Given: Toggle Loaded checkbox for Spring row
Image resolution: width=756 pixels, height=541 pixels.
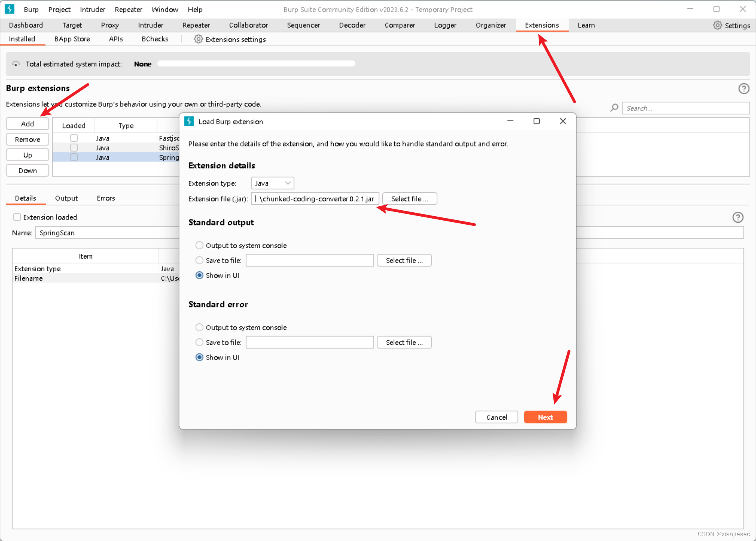Looking at the screenshot, I should (74, 157).
